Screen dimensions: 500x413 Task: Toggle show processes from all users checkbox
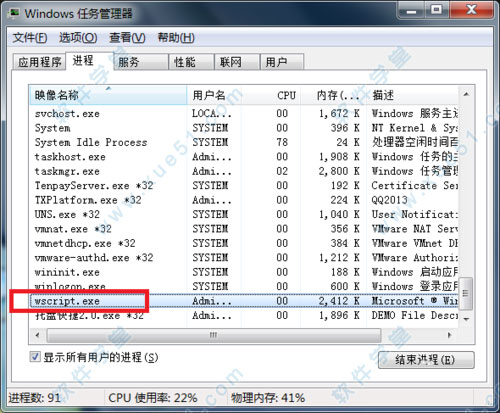pos(35,357)
